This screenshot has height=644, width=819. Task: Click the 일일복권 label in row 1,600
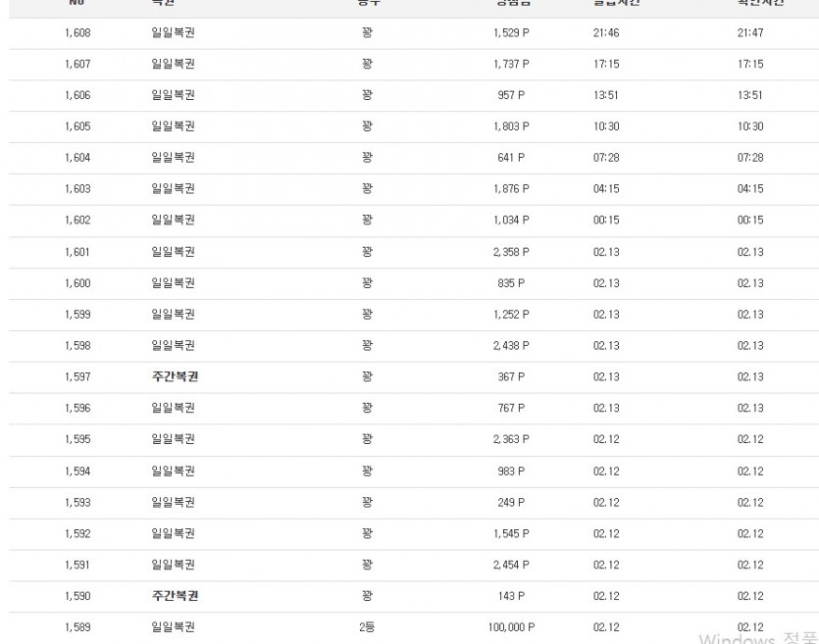coord(173,283)
